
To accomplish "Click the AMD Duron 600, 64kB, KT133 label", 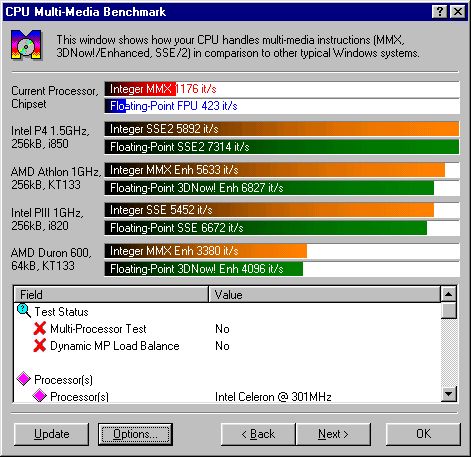I will pos(51,259).
